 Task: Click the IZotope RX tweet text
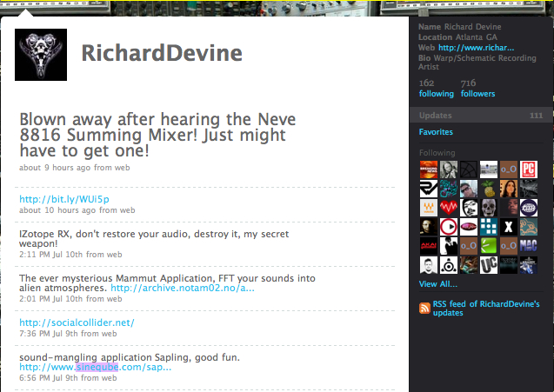click(154, 239)
